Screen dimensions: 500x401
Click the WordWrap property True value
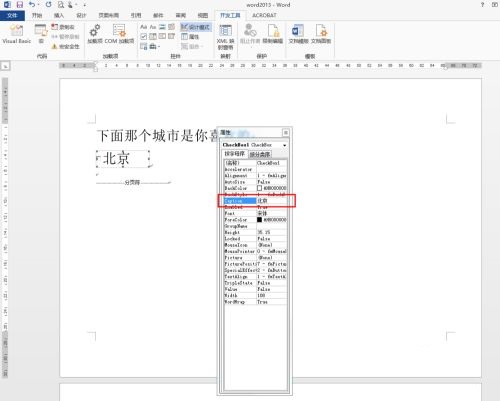pyautogui.click(x=272, y=302)
